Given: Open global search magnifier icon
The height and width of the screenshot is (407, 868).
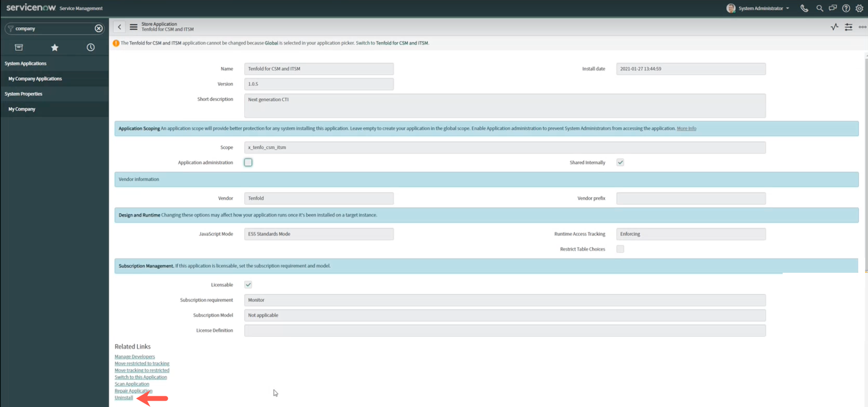Looking at the screenshot, I should click(x=820, y=8).
